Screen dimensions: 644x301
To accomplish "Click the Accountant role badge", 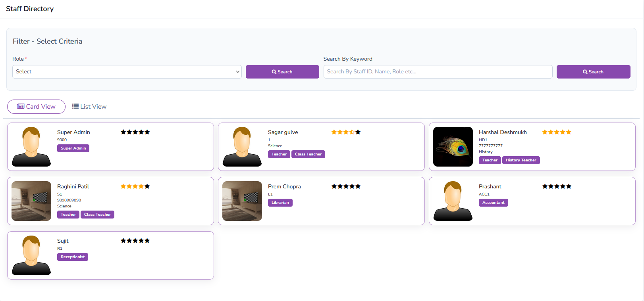I will coord(493,203).
